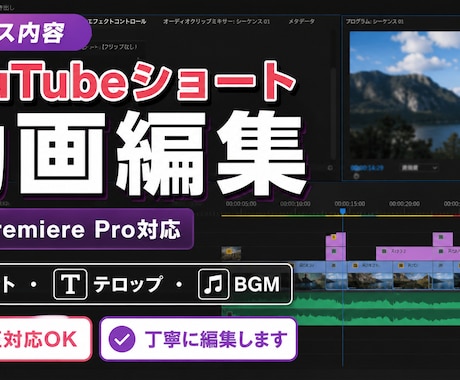Select the mountain ridge video clip before 00:00:20:00
The height and width of the screenshot is (380, 460).
(412, 275)
